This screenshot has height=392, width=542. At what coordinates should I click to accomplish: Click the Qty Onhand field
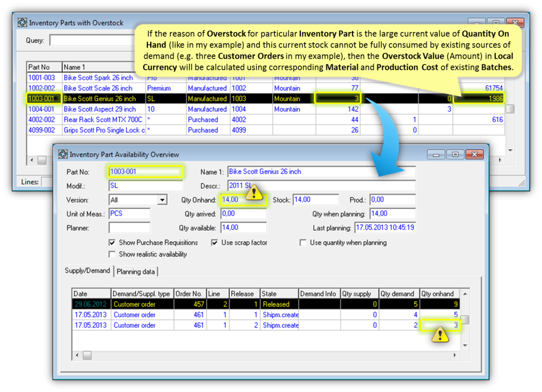[244, 200]
